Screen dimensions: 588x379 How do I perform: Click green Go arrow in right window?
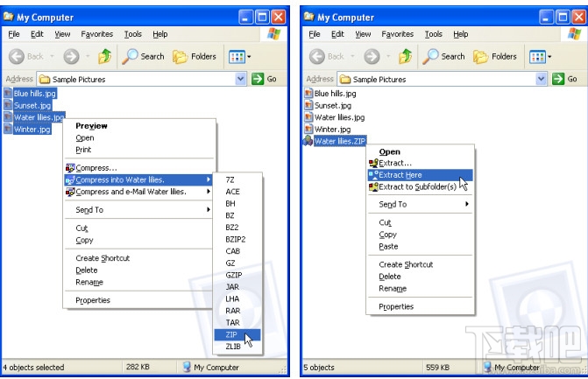[x=558, y=79]
